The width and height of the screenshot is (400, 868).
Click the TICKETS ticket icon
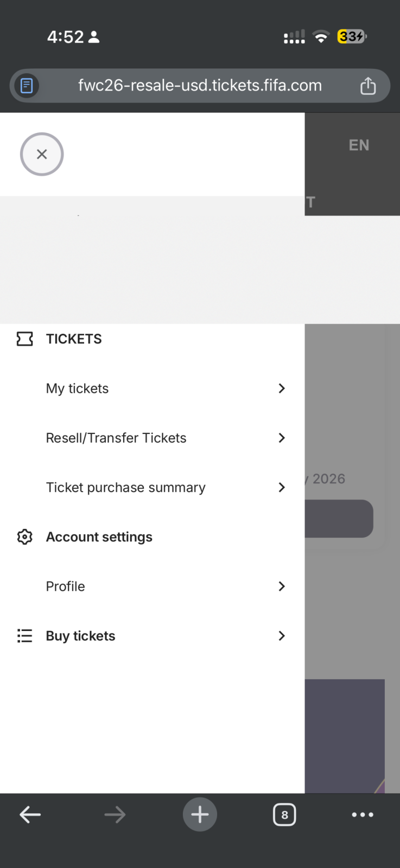[x=25, y=339]
